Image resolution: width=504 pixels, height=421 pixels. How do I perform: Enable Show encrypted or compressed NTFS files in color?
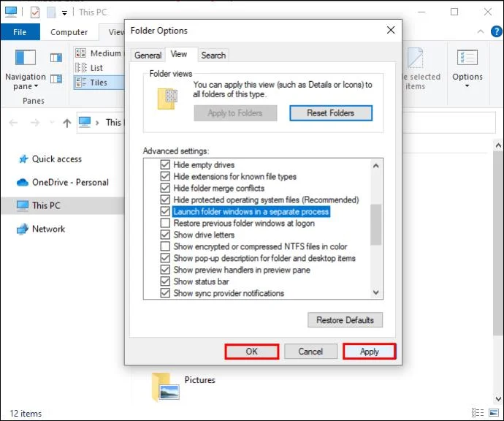(165, 246)
